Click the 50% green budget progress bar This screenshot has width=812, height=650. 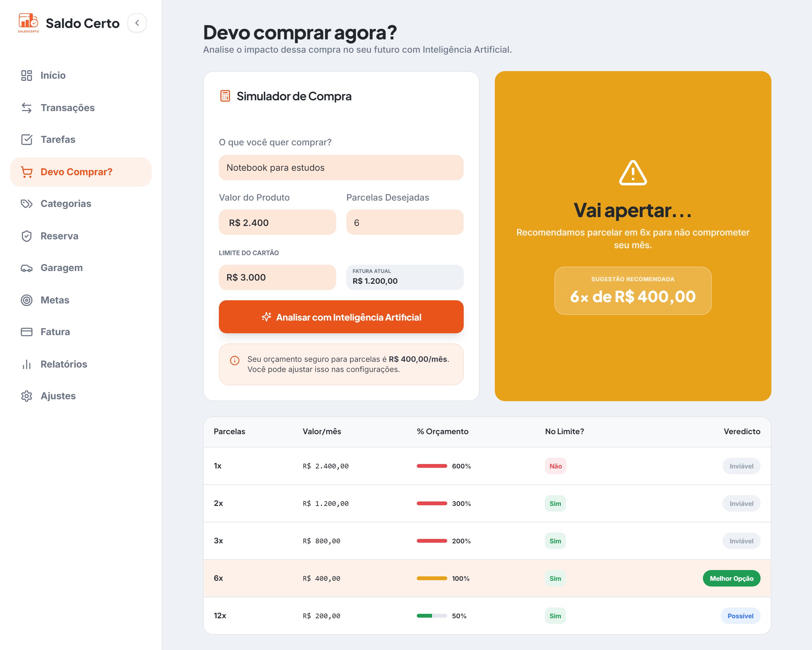click(x=432, y=616)
